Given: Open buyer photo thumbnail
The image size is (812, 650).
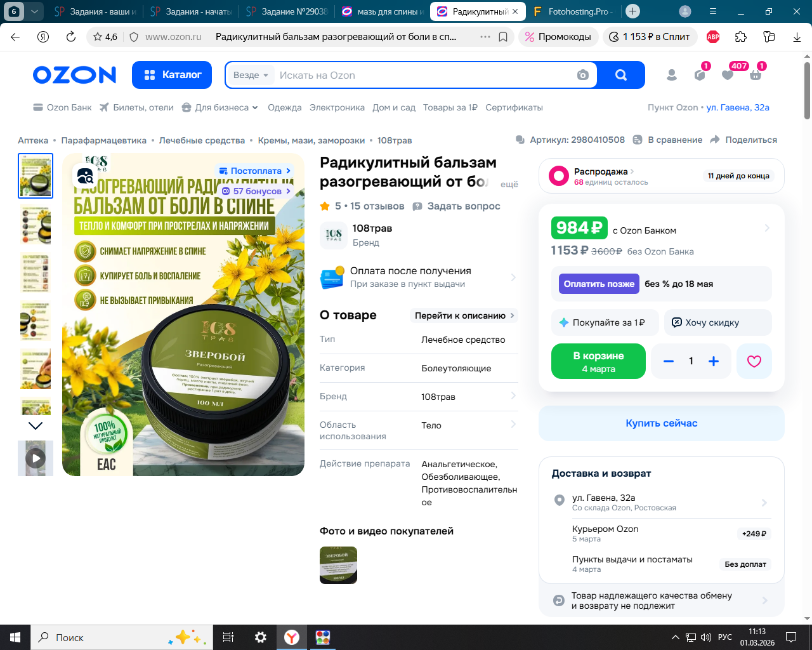Looking at the screenshot, I should [x=338, y=565].
